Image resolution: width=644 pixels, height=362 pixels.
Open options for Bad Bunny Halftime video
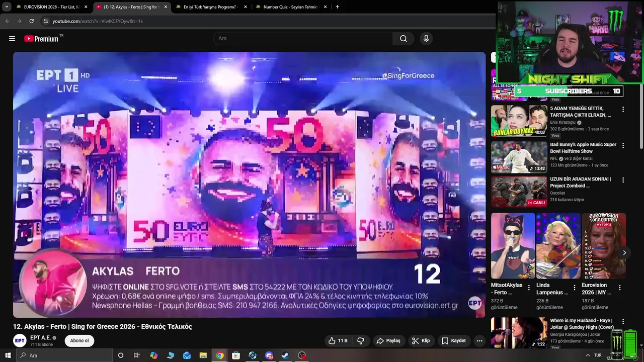[x=623, y=145]
